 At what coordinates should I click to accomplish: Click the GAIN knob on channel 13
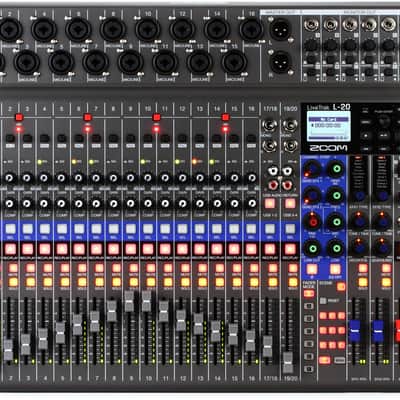pyautogui.click(x=199, y=178)
